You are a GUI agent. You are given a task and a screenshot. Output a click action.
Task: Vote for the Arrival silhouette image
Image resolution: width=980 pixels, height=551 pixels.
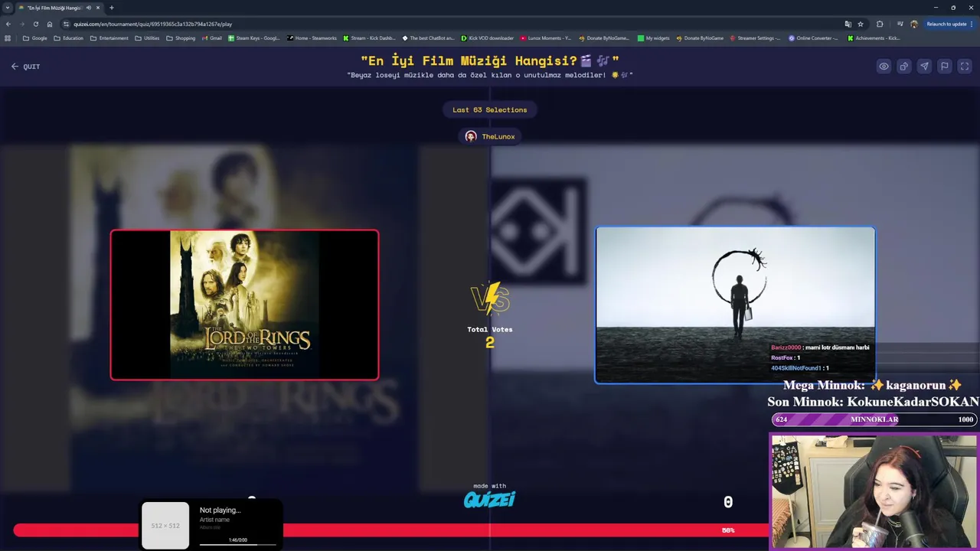[x=735, y=305]
